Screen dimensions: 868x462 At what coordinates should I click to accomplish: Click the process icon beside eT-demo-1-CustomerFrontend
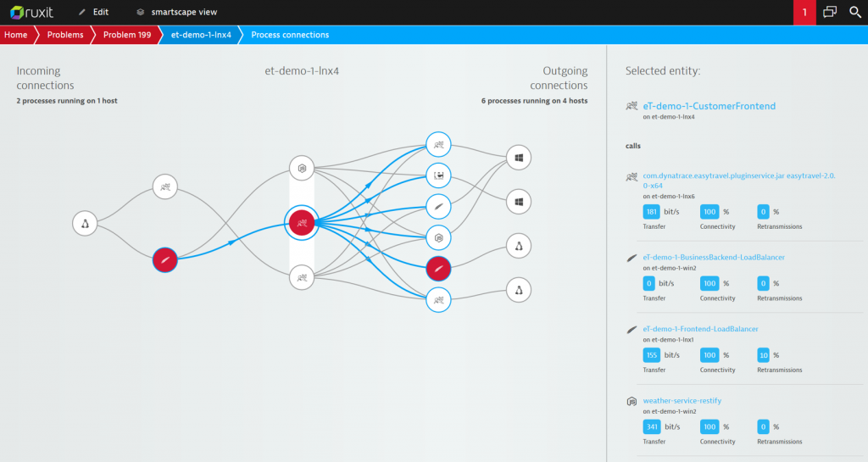[x=632, y=106]
